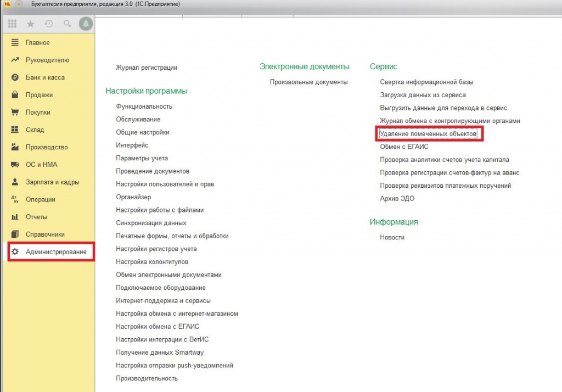
Task: Open the Главное section label
Action: [x=38, y=43]
